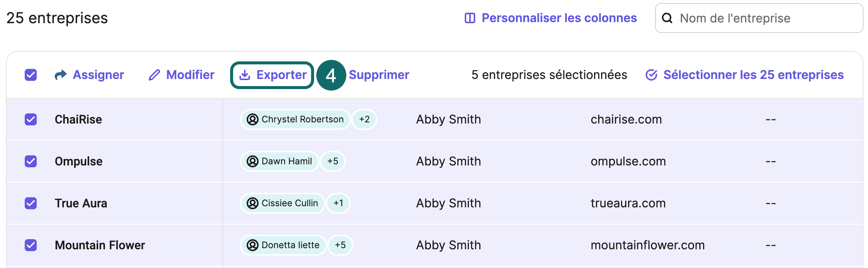Uncheck the select-all checkbox in the toolbar

31,75
